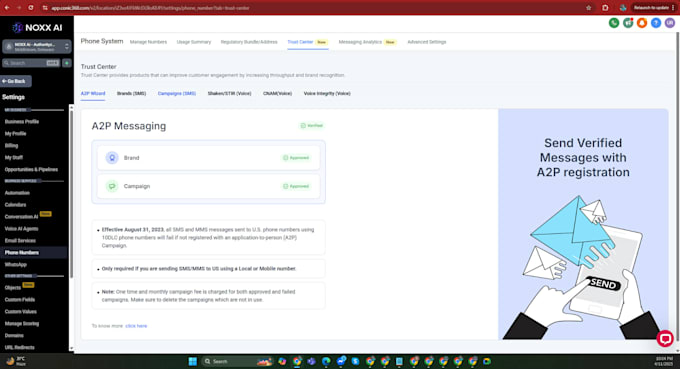Screen dimensions: 680x369
Task: Switch to Regulatory Bundle/Address tab
Action: click(x=249, y=42)
